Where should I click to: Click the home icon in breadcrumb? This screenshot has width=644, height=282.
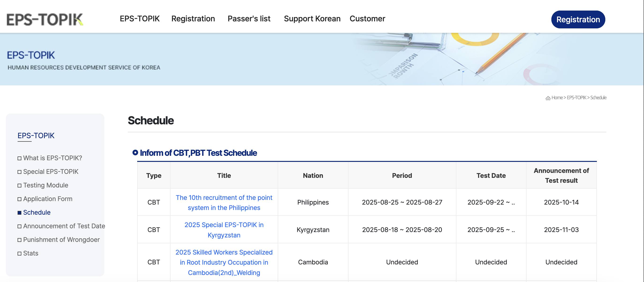tap(548, 98)
